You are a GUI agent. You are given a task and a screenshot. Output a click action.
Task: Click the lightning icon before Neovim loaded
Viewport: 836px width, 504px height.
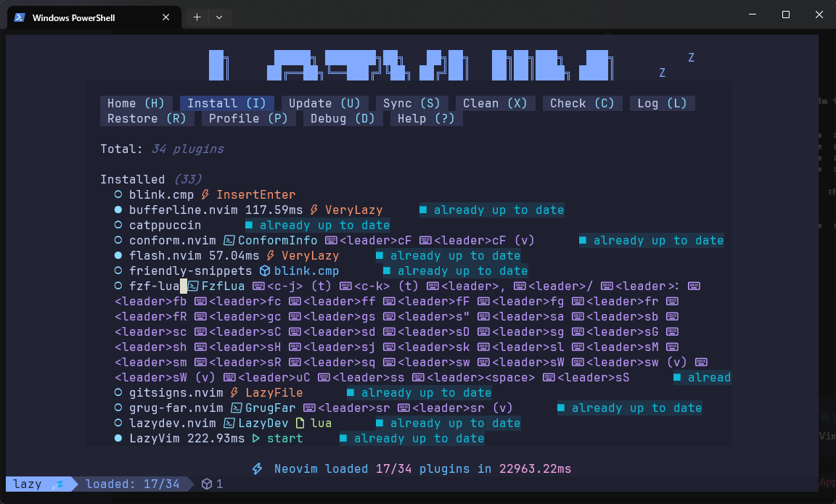pyautogui.click(x=258, y=469)
